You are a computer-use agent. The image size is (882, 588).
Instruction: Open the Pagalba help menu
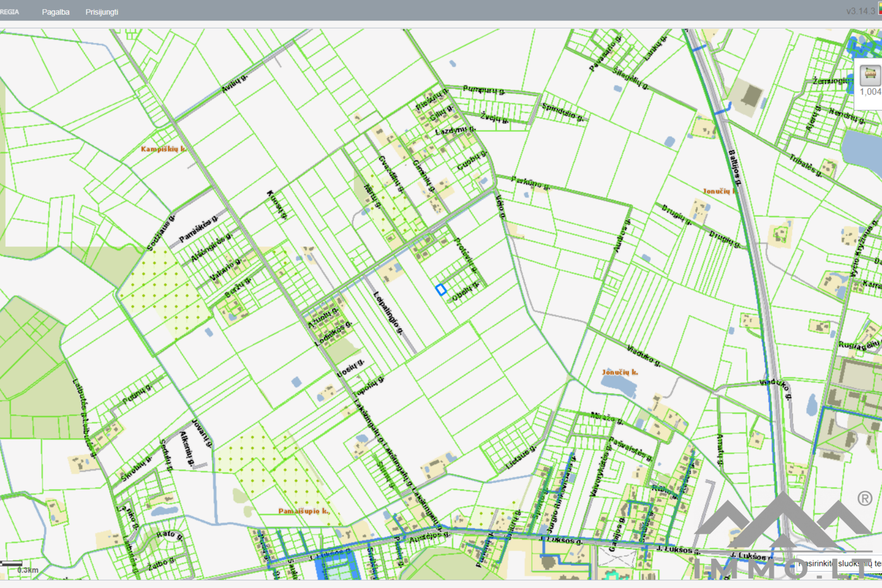click(56, 12)
